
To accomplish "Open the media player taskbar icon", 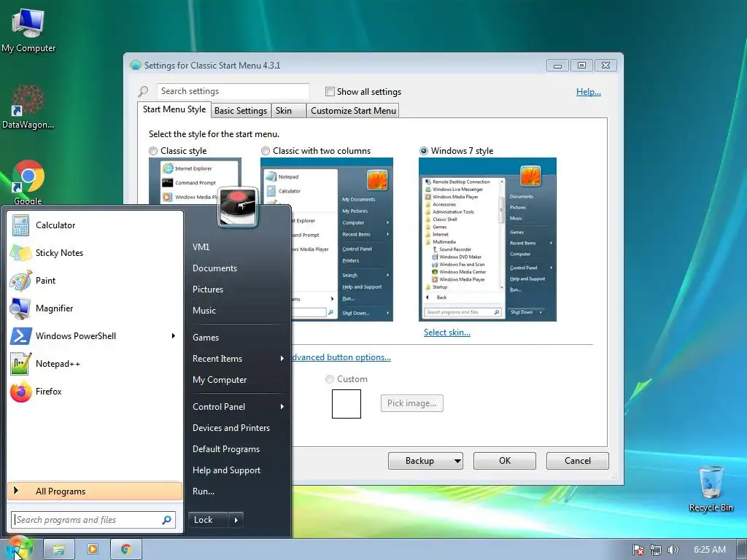I will [93, 550].
